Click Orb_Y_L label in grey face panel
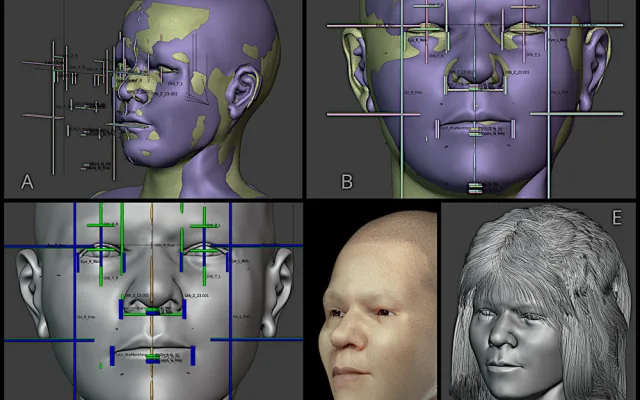The height and width of the screenshot is (400, 640). coord(213,277)
